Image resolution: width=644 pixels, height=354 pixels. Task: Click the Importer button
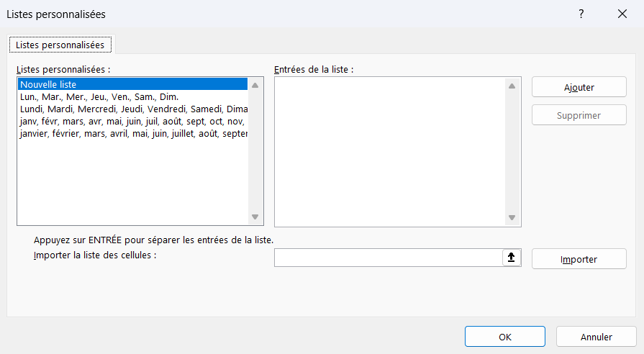click(x=579, y=259)
